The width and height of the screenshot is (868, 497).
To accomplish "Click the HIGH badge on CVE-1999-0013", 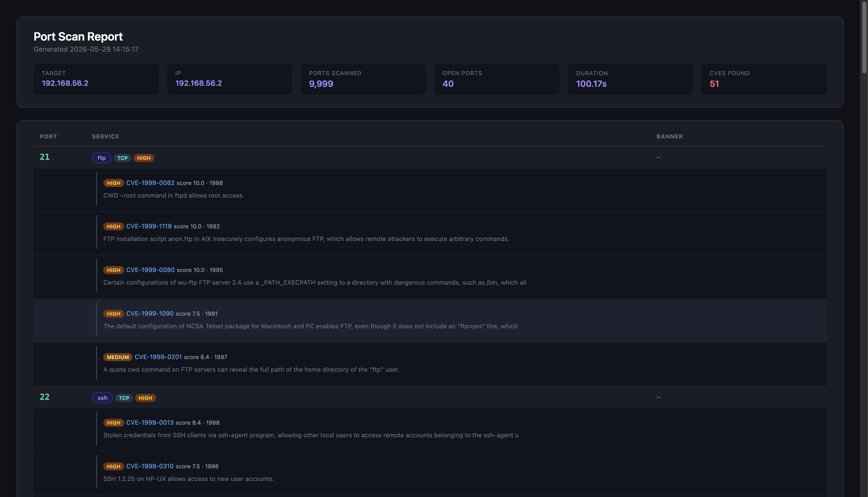I will tap(114, 423).
